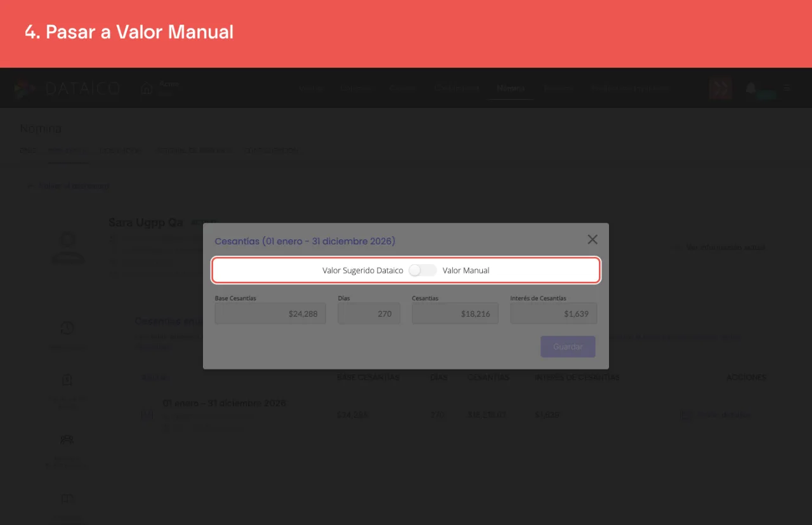Screen dimensions: 812x525
Task: Save changes with the Guardar button
Action: (568, 347)
